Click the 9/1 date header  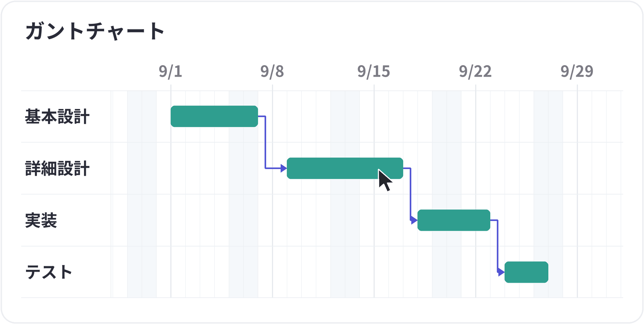coord(171,71)
